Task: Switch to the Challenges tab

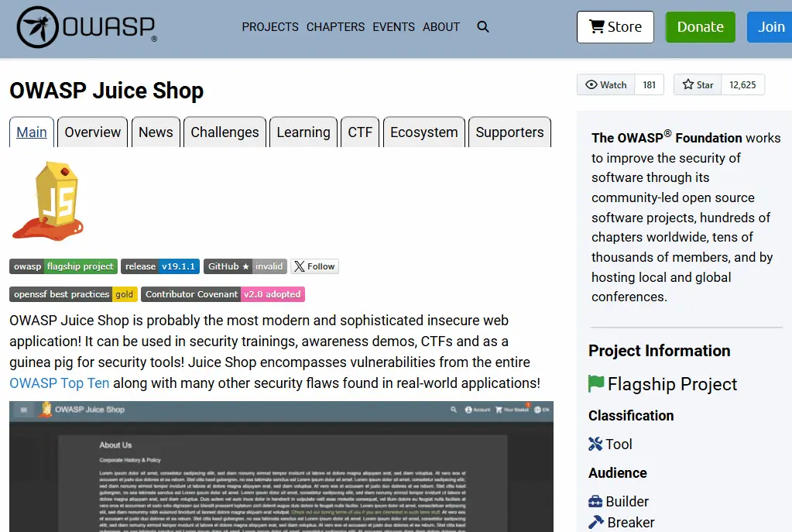Action: pos(225,132)
